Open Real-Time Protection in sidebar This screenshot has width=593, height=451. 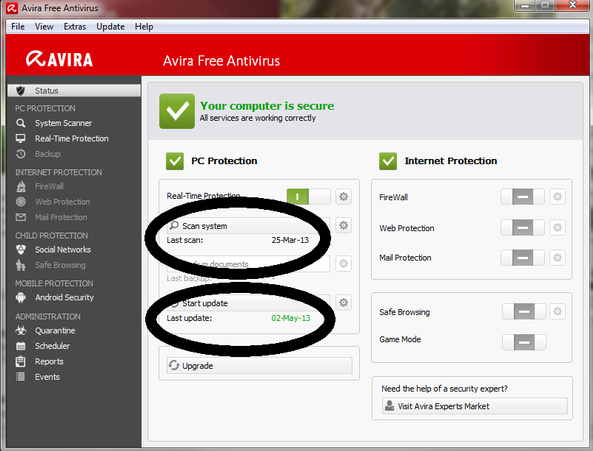click(72, 139)
